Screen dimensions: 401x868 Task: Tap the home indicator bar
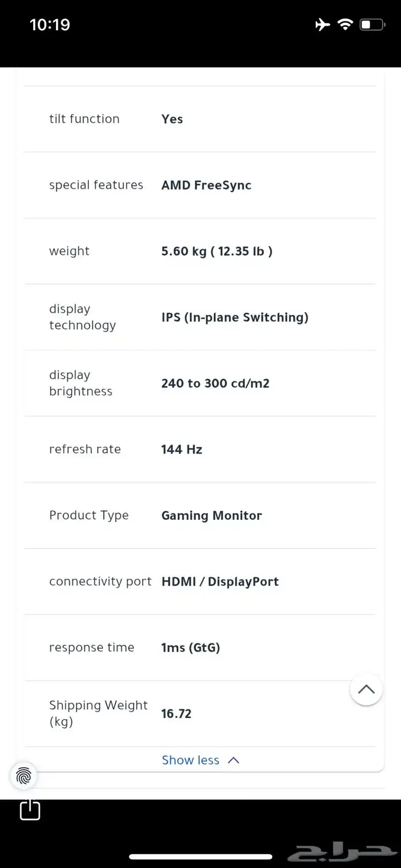(200, 857)
